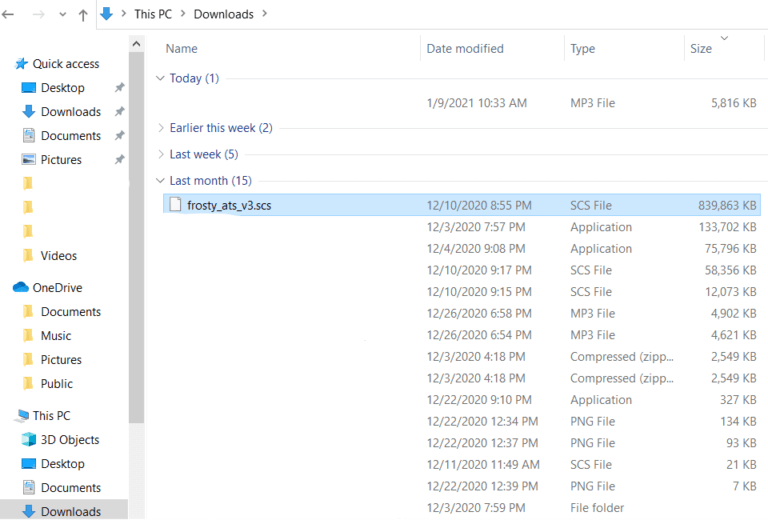Expand the Last week group
This screenshot has width=768, height=520.
[x=161, y=155]
